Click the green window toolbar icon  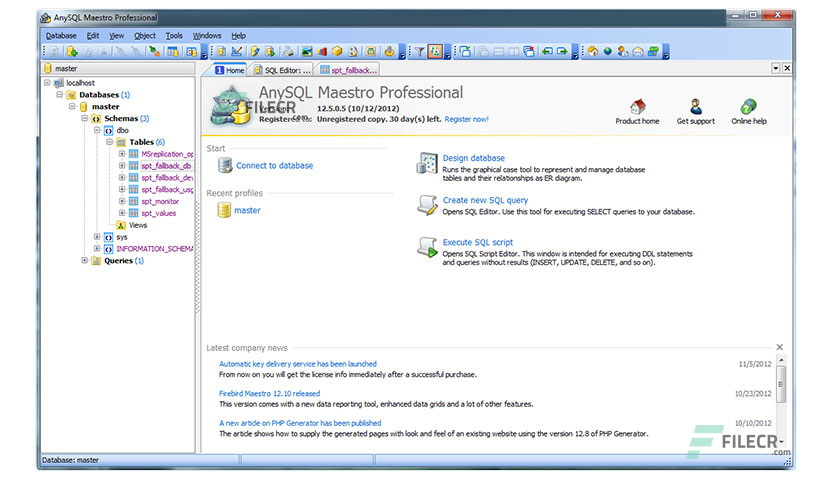[x=371, y=52]
